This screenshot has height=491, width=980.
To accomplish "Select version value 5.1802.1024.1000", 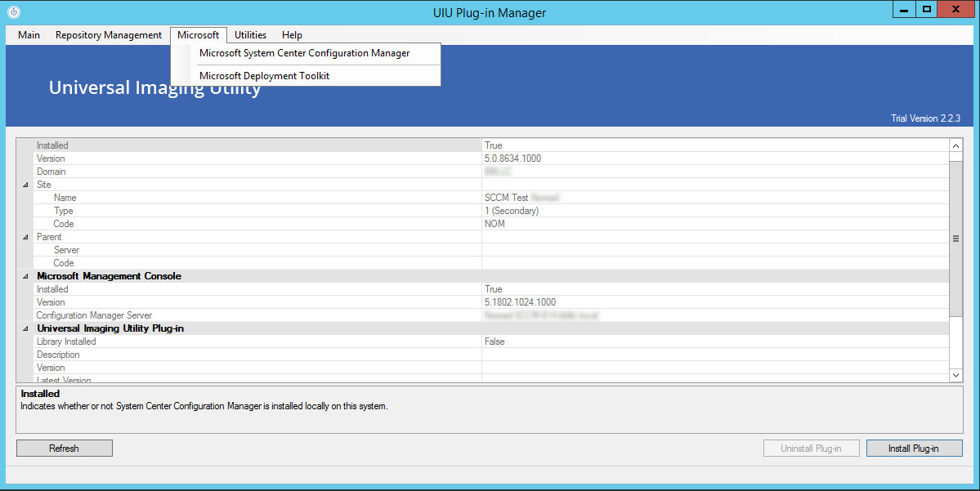I will (520, 301).
